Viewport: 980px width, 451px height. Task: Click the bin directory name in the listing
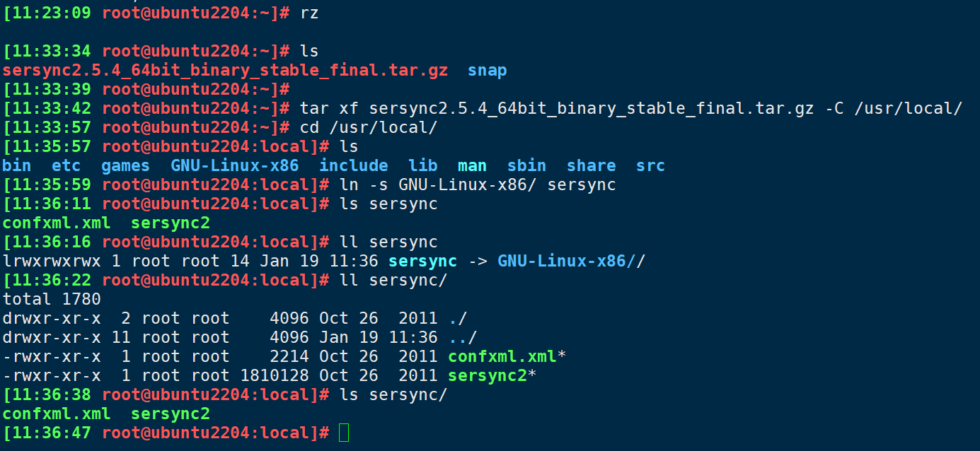tap(17, 165)
